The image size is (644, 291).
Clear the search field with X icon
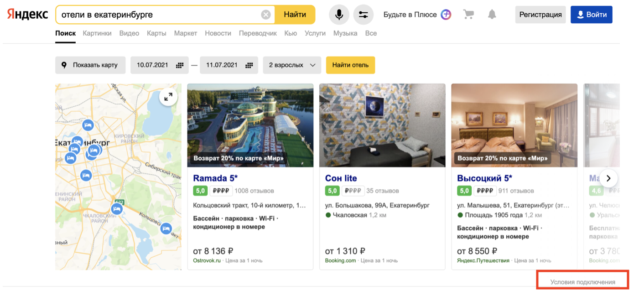[x=266, y=15]
